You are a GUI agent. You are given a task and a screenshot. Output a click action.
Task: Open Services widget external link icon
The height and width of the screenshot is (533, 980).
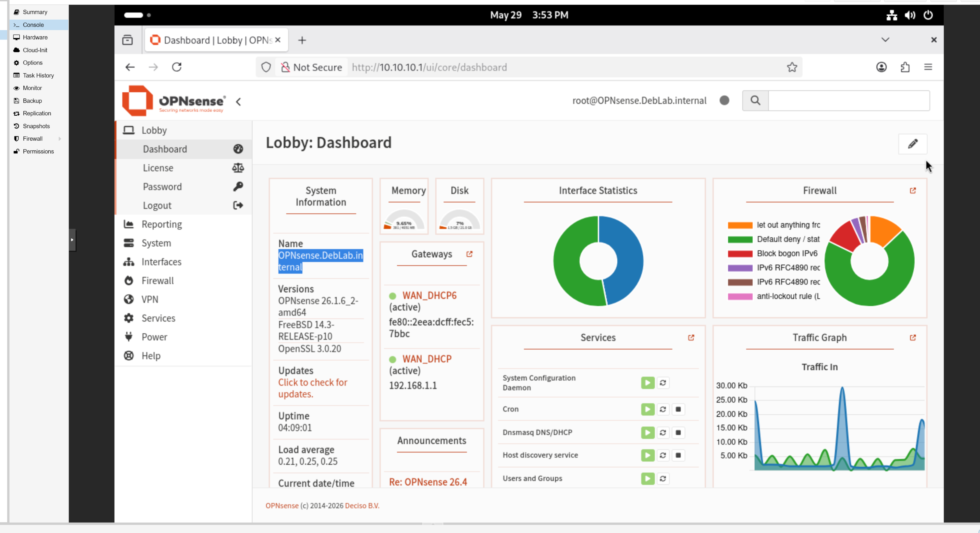(x=691, y=338)
